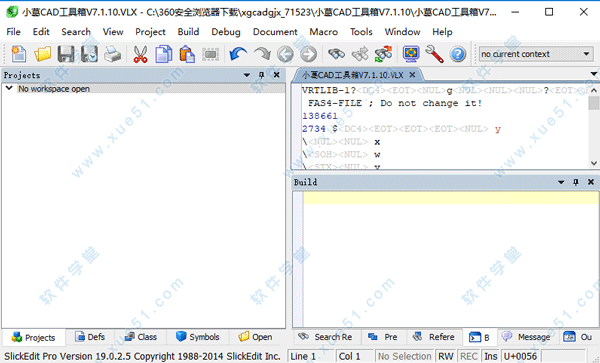Toggle the Ins insert mode indicator

pos(491,356)
